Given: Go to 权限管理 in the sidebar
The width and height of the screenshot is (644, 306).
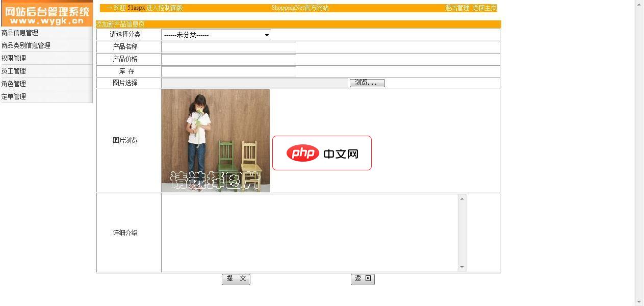Looking at the screenshot, I should (14, 58).
